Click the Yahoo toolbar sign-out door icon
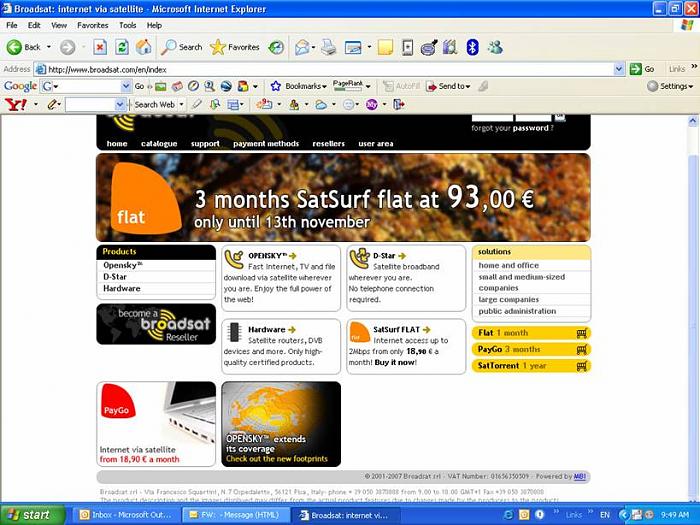 [399, 104]
